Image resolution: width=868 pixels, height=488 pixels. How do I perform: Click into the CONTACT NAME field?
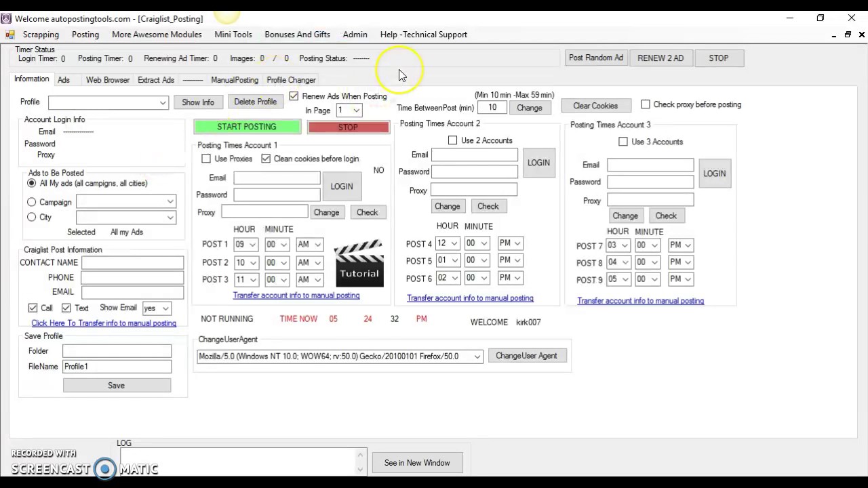(x=132, y=262)
